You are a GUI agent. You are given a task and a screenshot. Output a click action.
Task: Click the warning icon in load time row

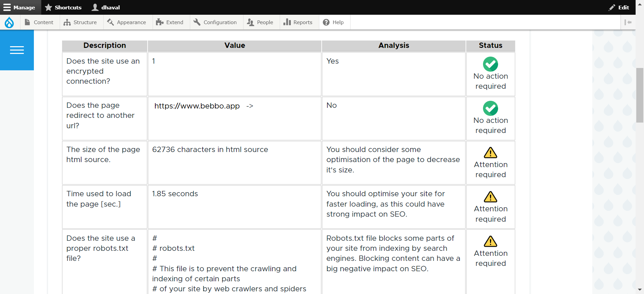(490, 197)
